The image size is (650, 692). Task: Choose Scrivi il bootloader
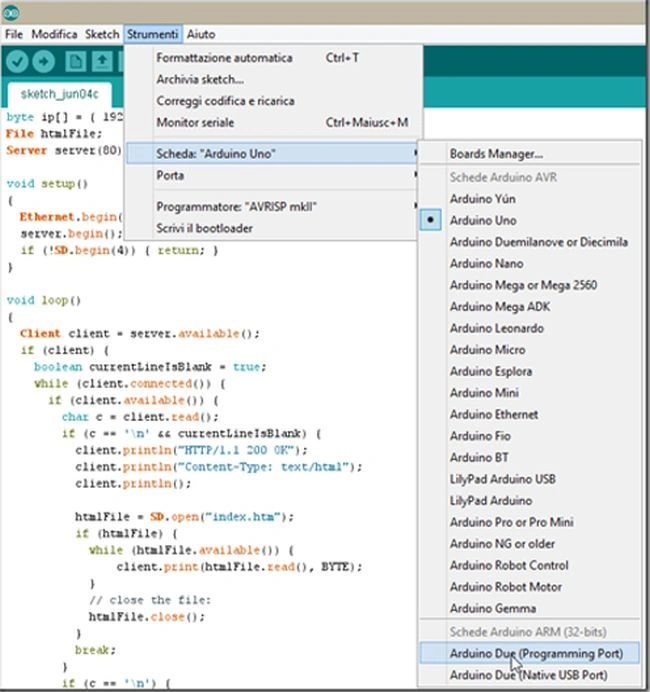(272, 228)
